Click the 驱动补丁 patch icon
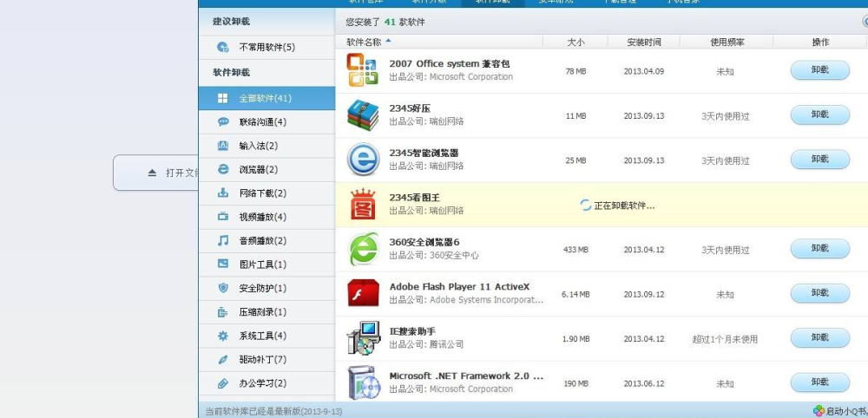The height and width of the screenshot is (418, 868). (x=223, y=359)
